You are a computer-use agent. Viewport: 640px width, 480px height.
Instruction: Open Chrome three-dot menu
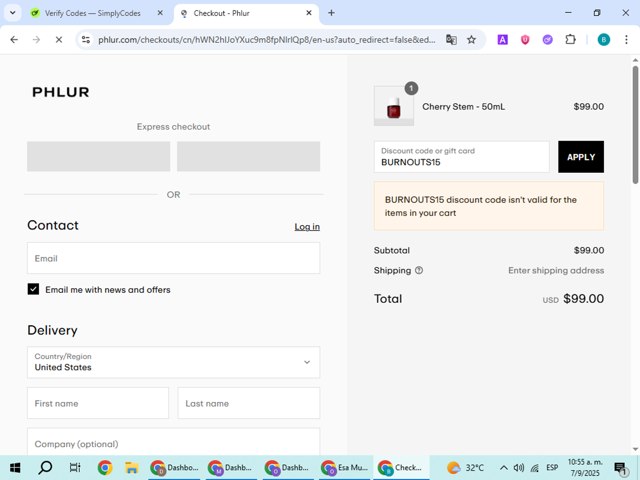coord(626,40)
